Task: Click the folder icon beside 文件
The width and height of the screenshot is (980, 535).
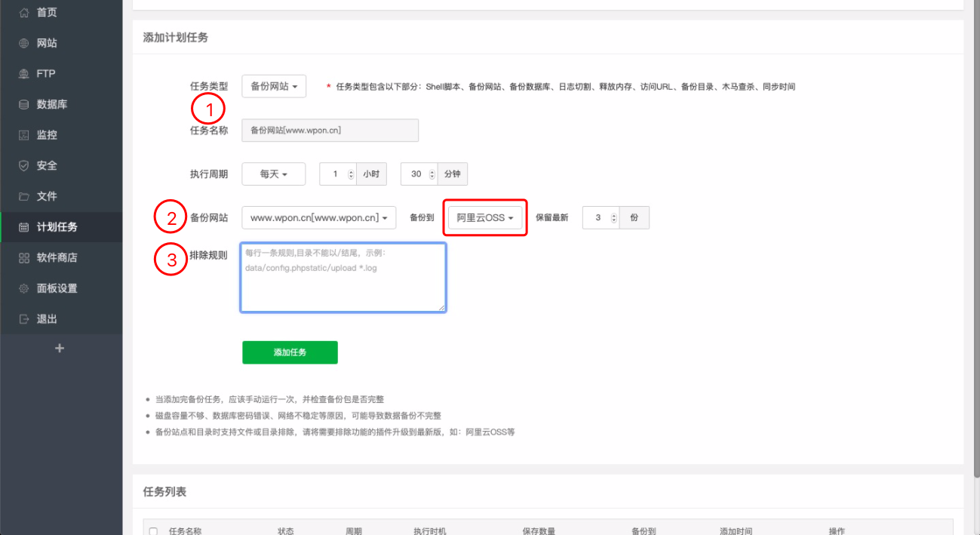Action: (x=23, y=196)
